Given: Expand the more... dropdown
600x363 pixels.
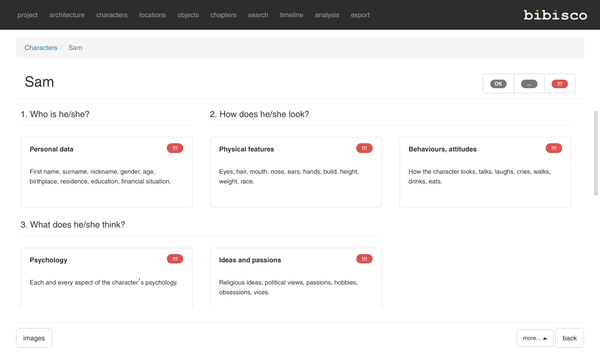Looking at the screenshot, I should [x=535, y=338].
